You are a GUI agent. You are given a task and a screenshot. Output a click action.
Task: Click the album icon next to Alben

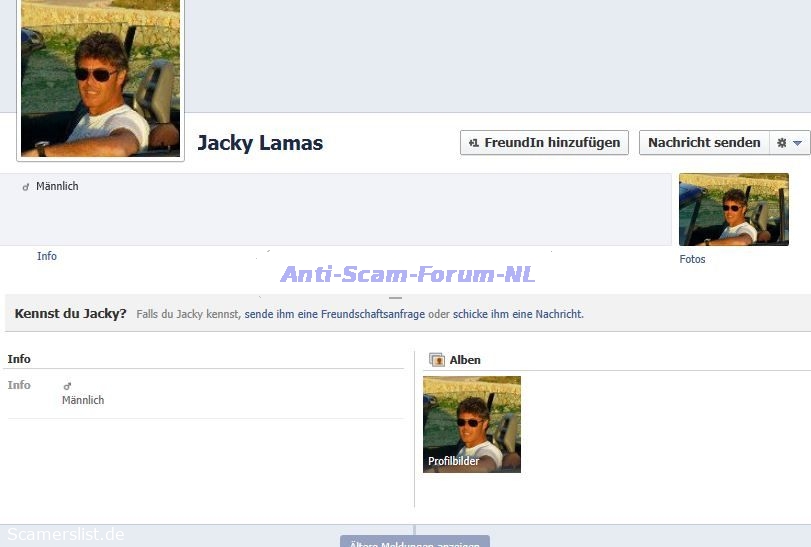click(436, 360)
